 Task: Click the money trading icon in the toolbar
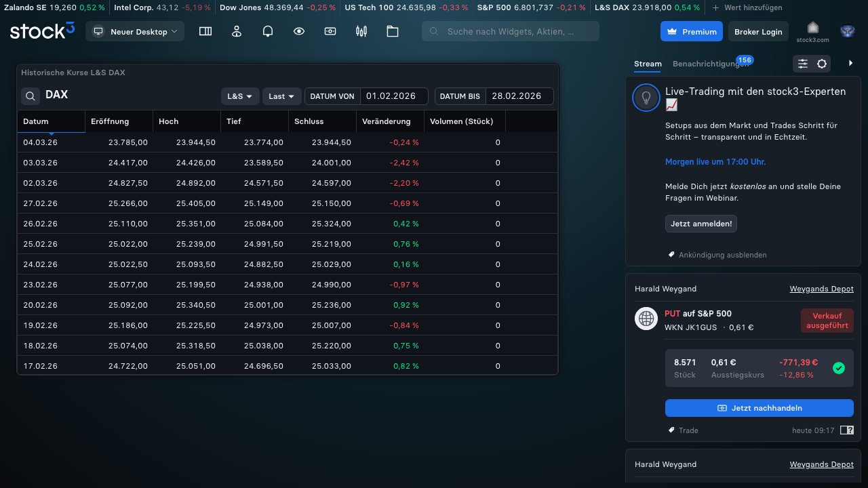[x=330, y=31]
